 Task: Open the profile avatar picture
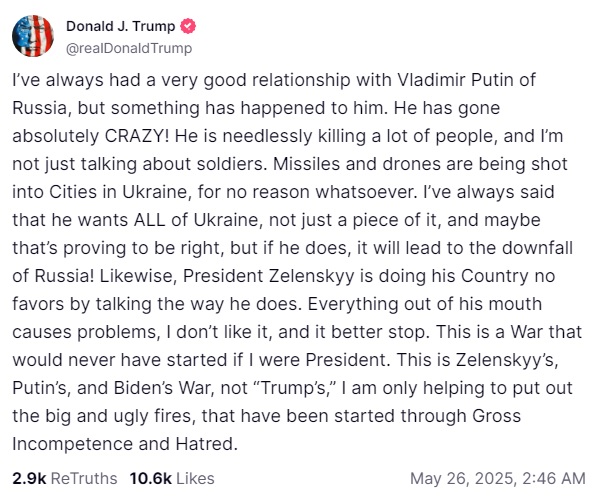[32, 36]
